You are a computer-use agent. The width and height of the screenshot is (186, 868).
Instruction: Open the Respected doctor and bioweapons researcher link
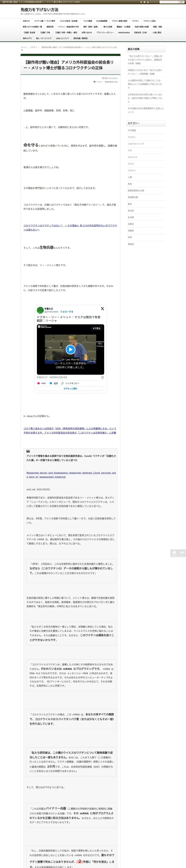[x=71, y=475]
